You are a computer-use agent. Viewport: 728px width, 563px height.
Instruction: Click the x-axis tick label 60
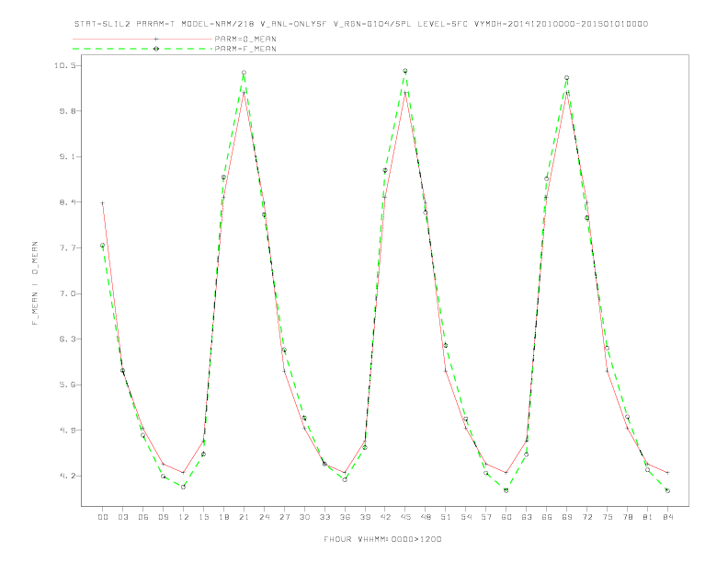tap(506, 517)
